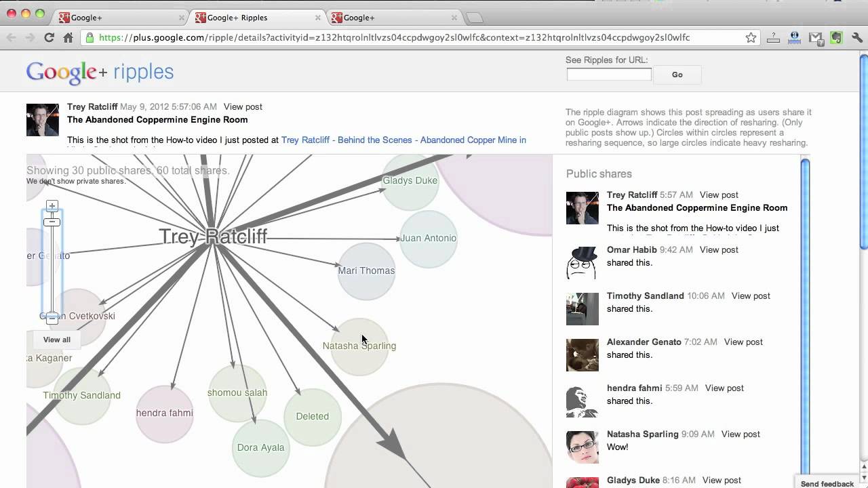
Task: Click the browser address bar URL
Action: pos(394,38)
